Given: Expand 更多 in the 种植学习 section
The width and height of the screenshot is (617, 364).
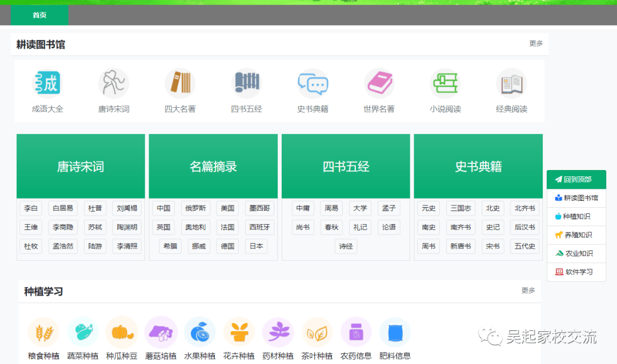Looking at the screenshot, I should [528, 290].
